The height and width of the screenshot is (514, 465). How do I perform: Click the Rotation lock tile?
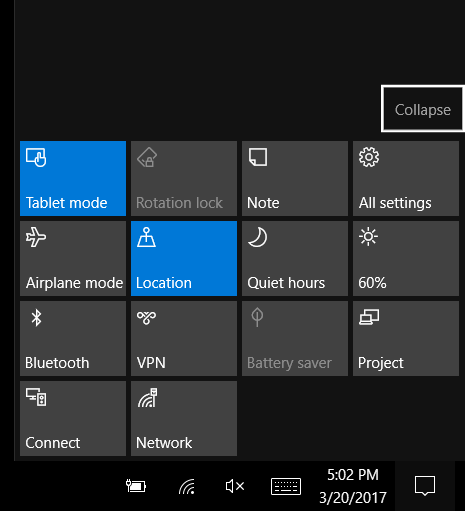tap(184, 178)
